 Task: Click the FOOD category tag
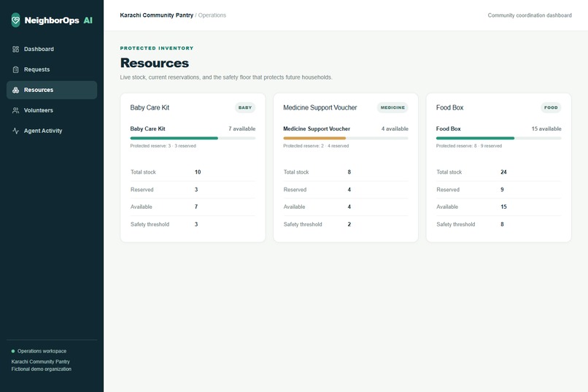point(551,107)
